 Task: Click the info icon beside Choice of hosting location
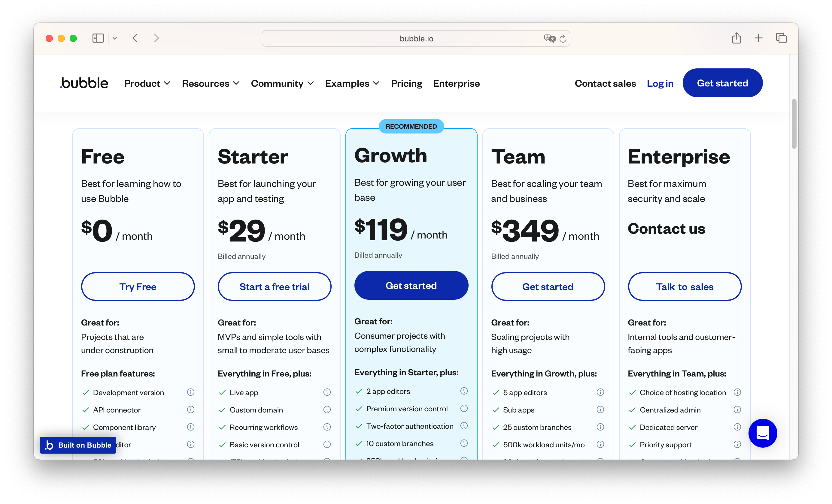click(737, 392)
